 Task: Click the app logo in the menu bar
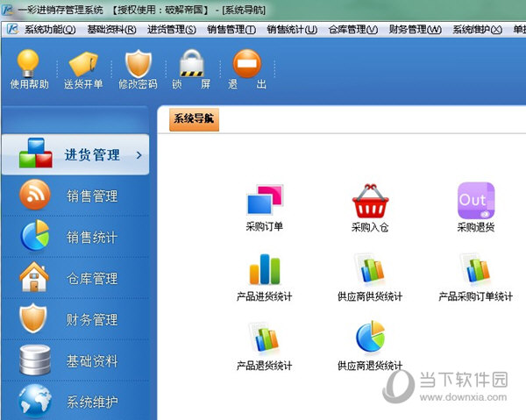pos(12,29)
